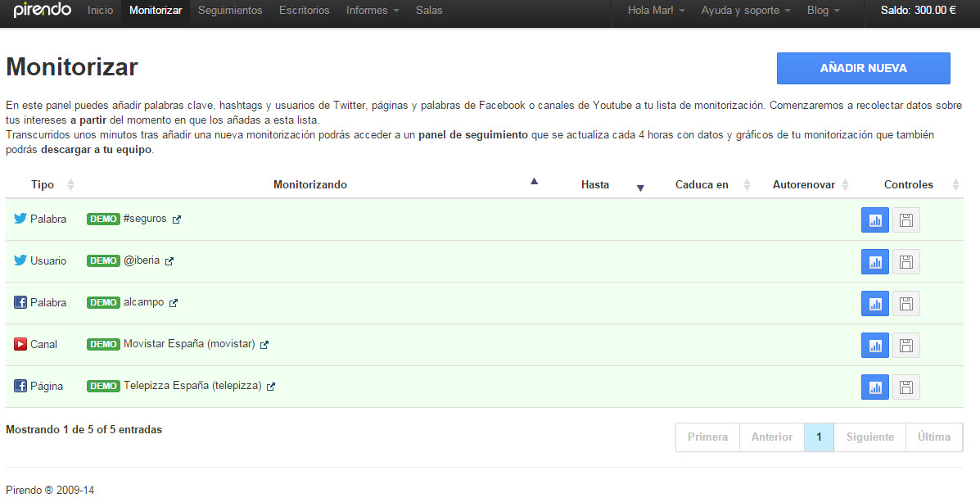The width and height of the screenshot is (980, 498).
Task: Open chart panel for #seguros row
Action: [x=874, y=220]
